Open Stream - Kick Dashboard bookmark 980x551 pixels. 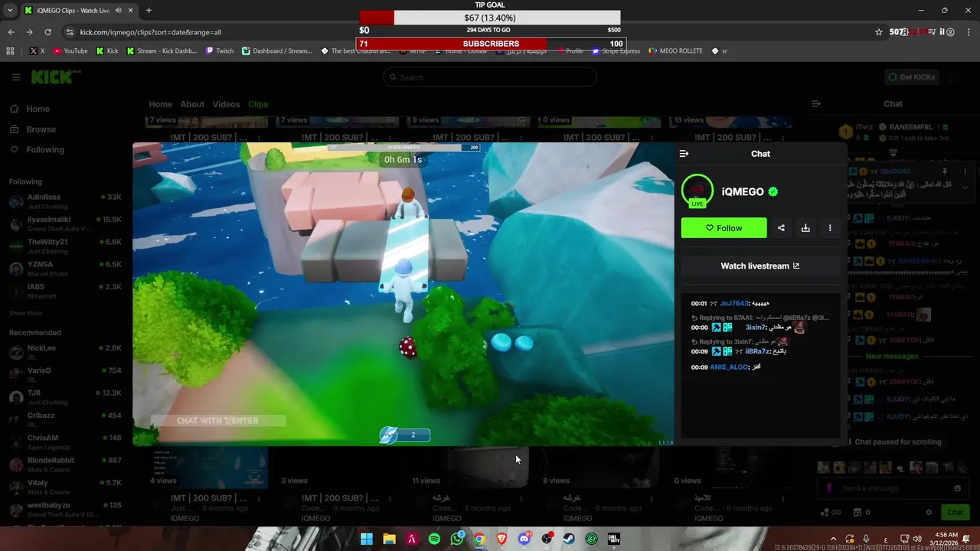point(162,51)
